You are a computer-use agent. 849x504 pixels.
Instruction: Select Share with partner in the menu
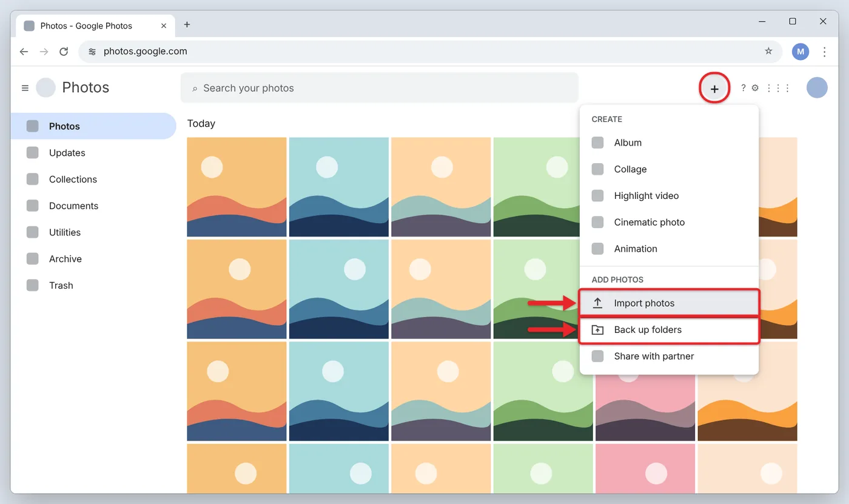(669, 356)
